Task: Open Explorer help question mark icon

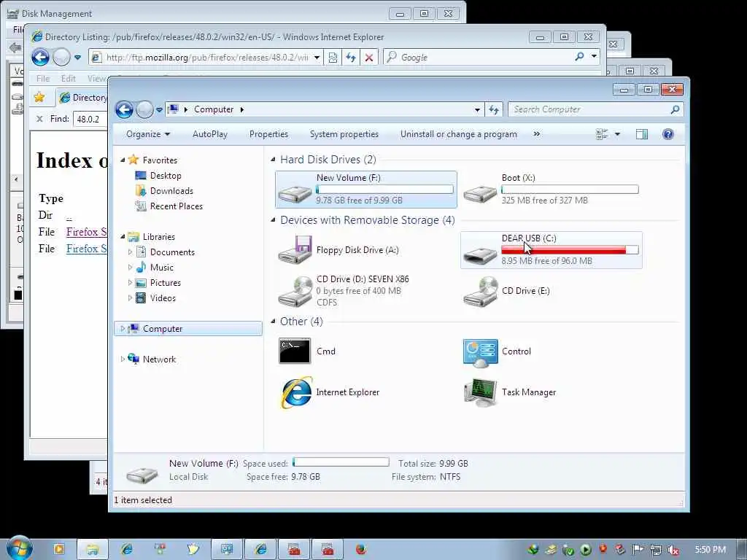Action: (668, 134)
